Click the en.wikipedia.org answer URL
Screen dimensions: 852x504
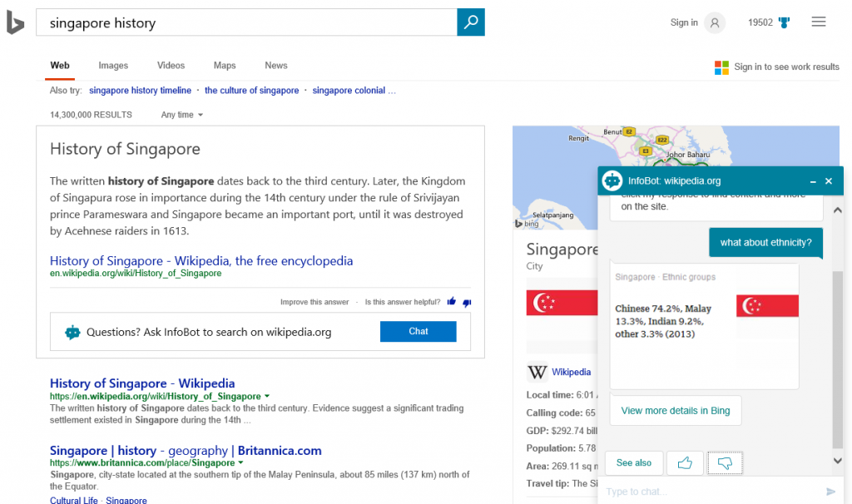136,273
